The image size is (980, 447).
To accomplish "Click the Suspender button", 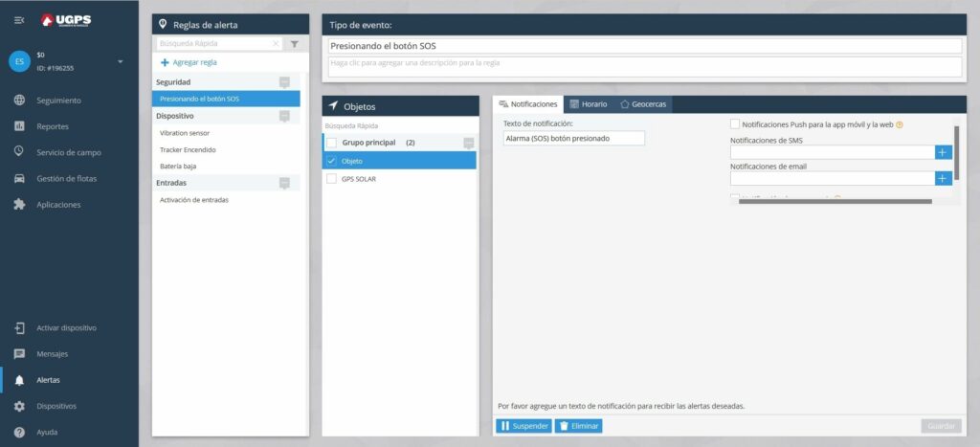I will (x=523, y=426).
